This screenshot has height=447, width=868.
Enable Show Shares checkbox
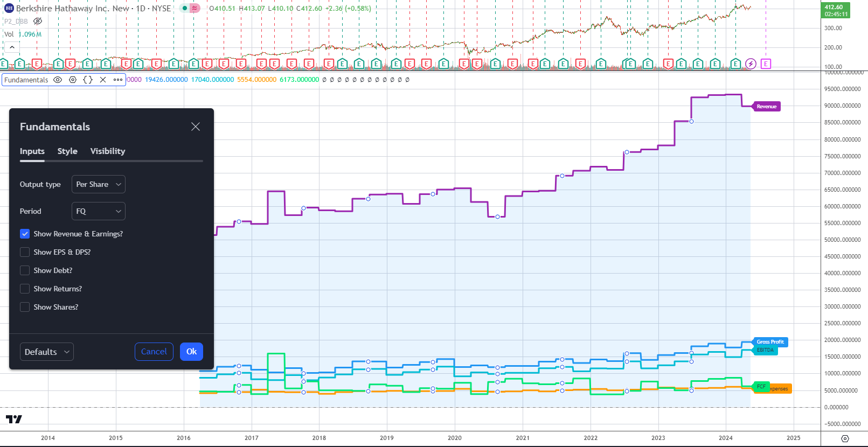coord(25,307)
